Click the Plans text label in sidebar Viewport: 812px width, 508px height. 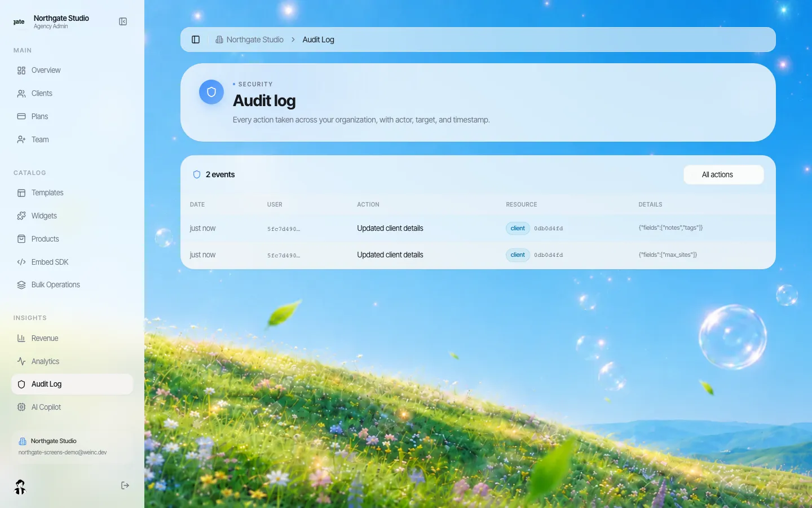(39, 117)
